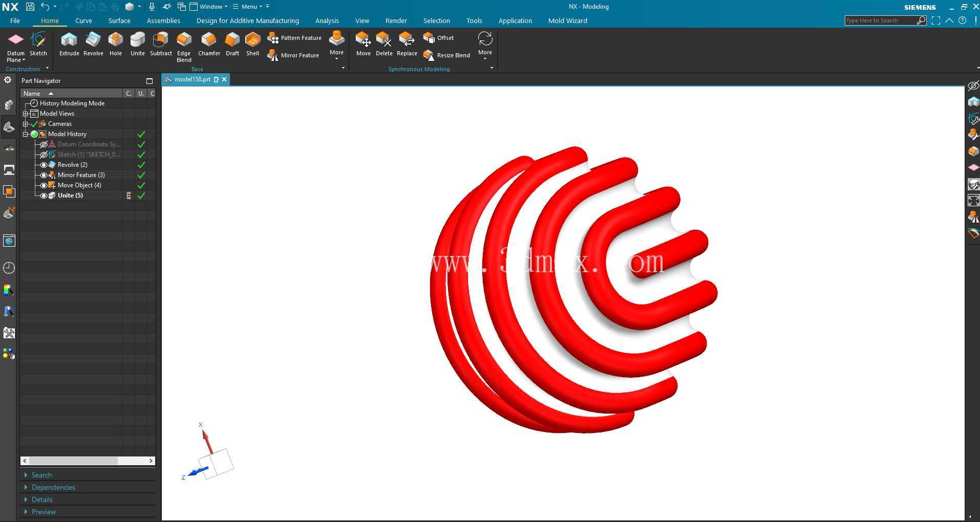Close the model158.prt tab
This screenshot has height=522, width=980.
coord(224,79)
